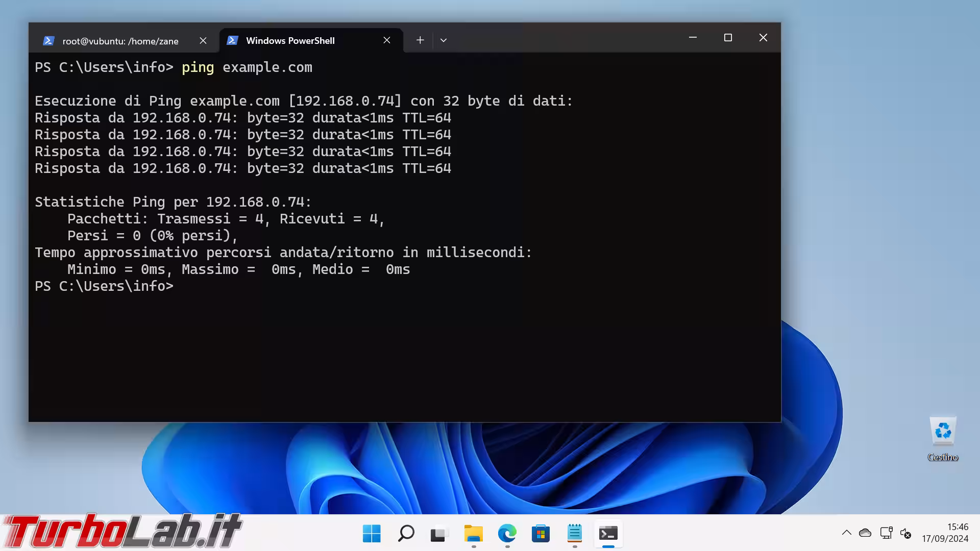
Task: Open a new terminal tab
Action: [420, 40]
